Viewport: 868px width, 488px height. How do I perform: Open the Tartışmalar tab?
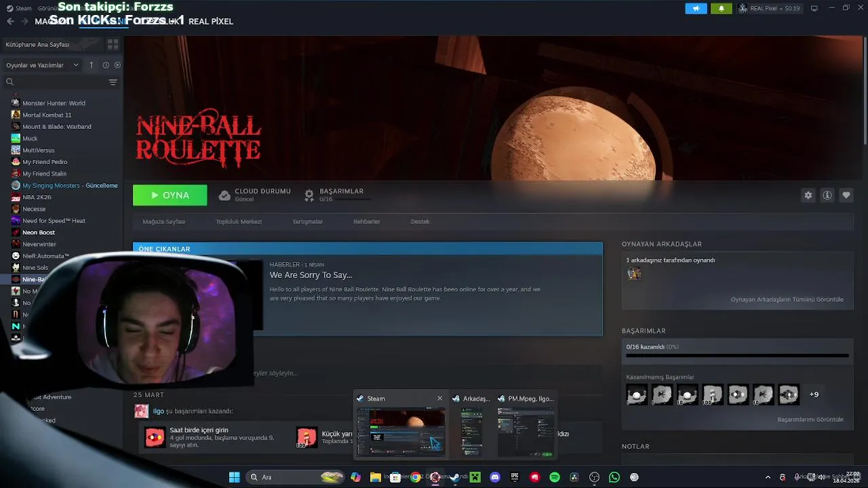(x=307, y=222)
